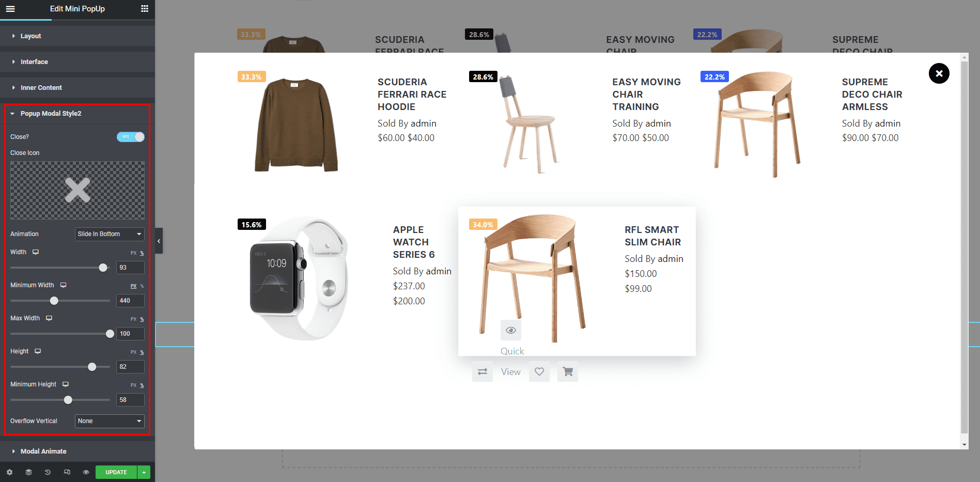Image resolution: width=980 pixels, height=482 pixels.
Task: Click the Minimum Width slider handle
Action: coord(54,301)
